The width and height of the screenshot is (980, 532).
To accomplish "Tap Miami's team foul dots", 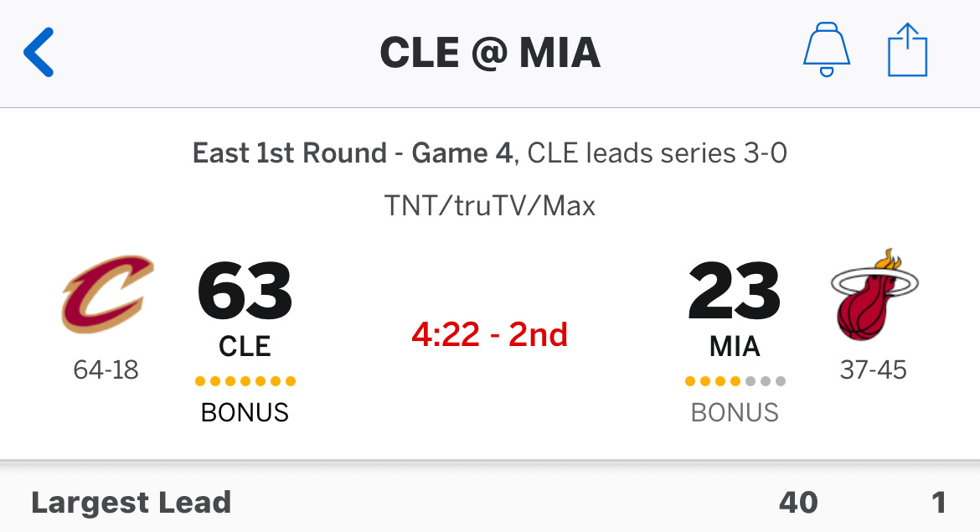I will click(735, 381).
